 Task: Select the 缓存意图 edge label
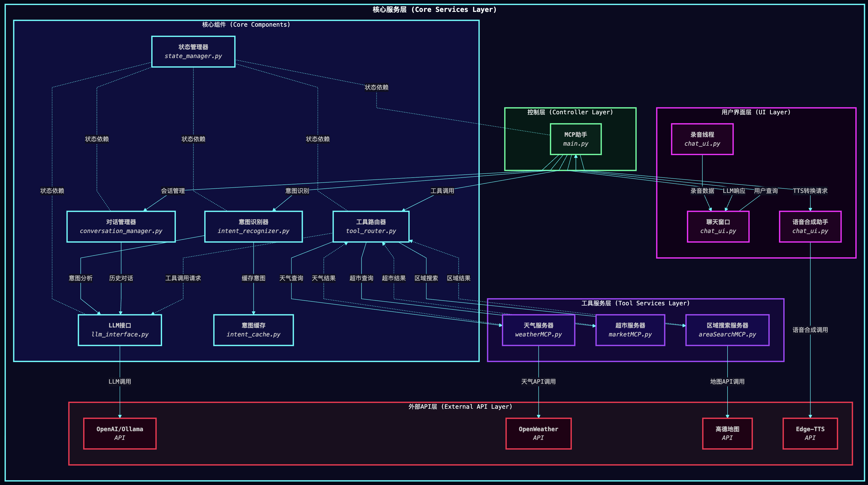(x=253, y=278)
